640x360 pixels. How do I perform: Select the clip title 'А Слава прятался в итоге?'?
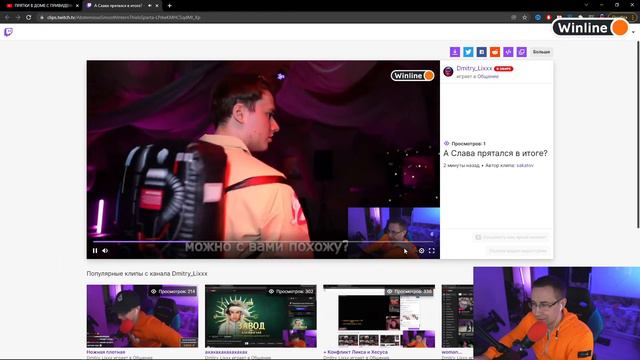(495, 153)
